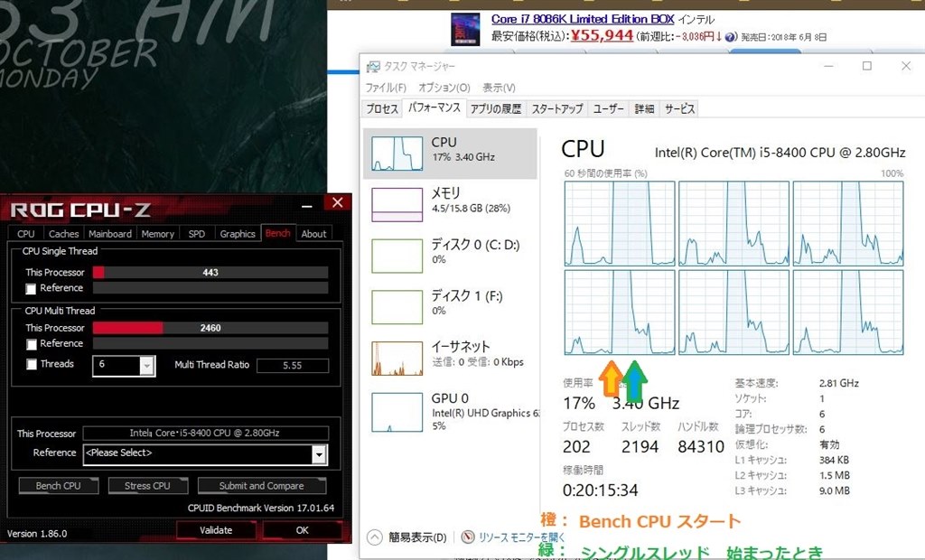Image resolution: width=925 pixels, height=560 pixels.
Task: Click the multi thread score bar showing 2460
Action: 210,328
